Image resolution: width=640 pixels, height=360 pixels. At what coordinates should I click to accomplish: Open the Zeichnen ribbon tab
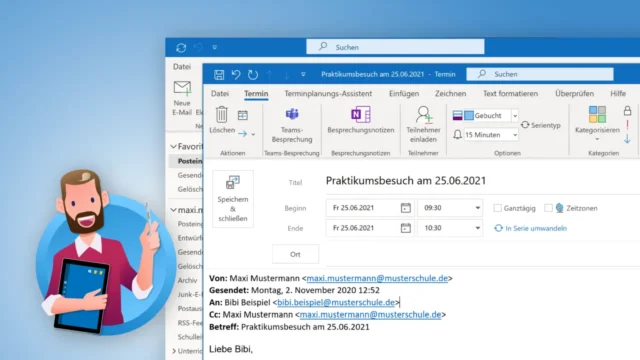(x=450, y=93)
